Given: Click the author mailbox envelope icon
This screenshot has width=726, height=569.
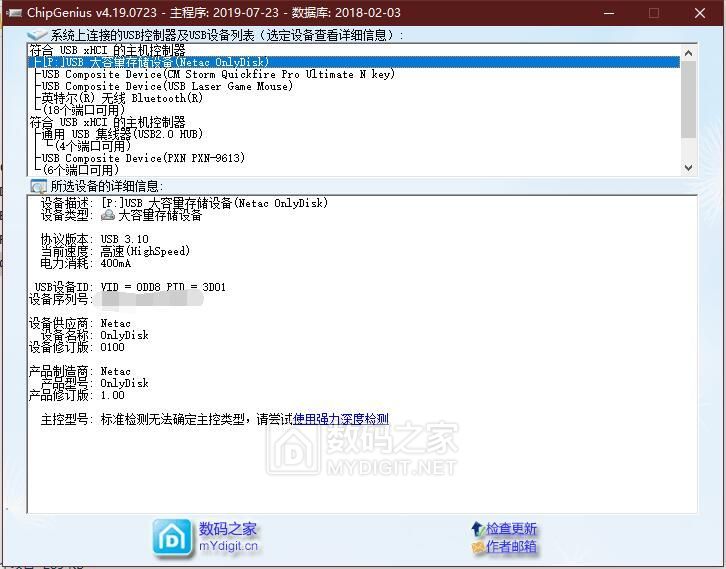Looking at the screenshot, I should [x=478, y=547].
